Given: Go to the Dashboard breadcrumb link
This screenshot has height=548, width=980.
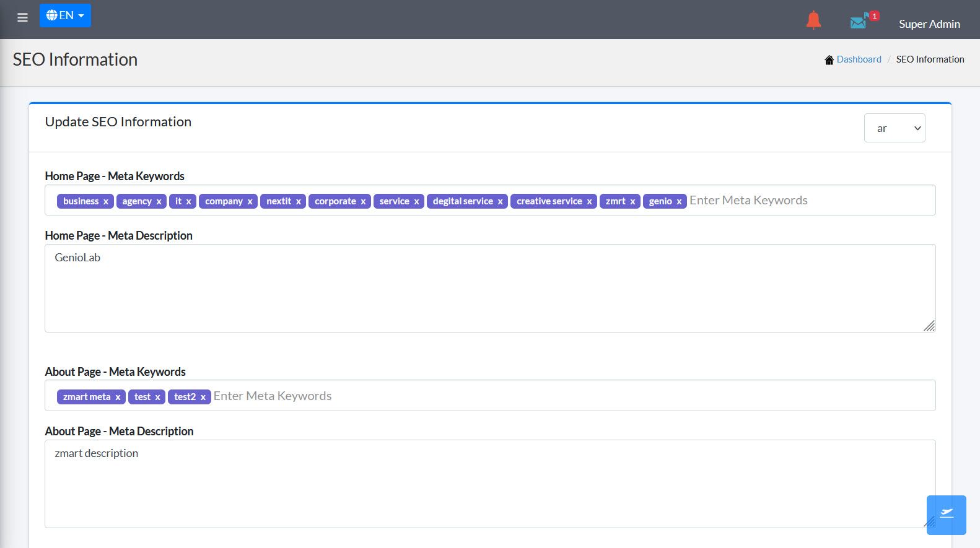Looking at the screenshot, I should point(859,59).
